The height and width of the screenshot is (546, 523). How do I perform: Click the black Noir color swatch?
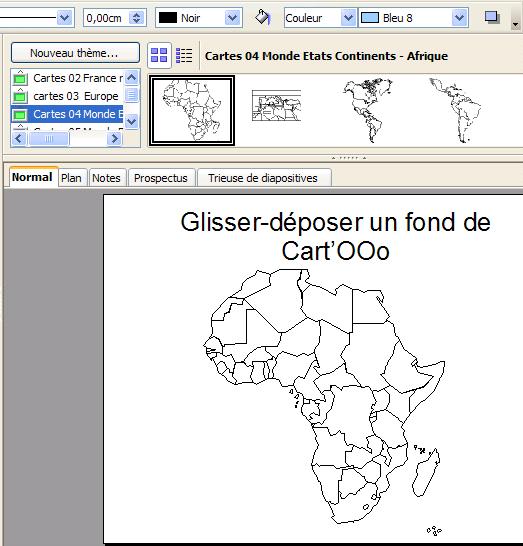[x=168, y=17]
